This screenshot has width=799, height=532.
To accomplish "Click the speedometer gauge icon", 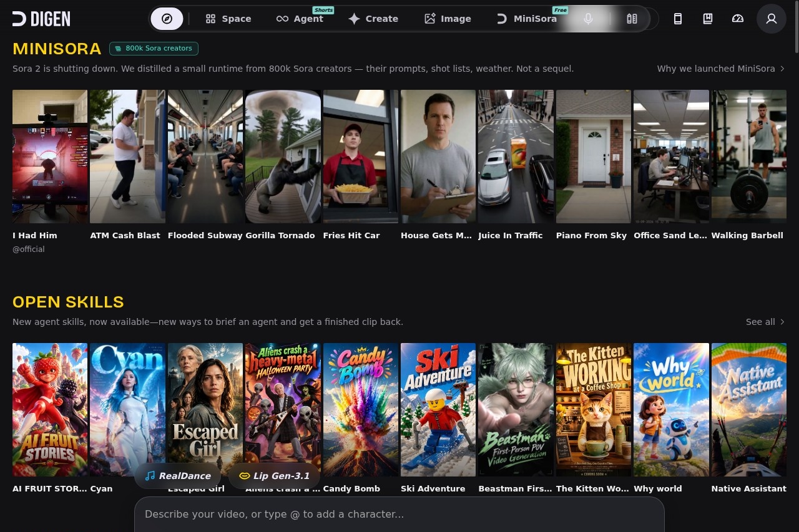I will click(x=738, y=19).
